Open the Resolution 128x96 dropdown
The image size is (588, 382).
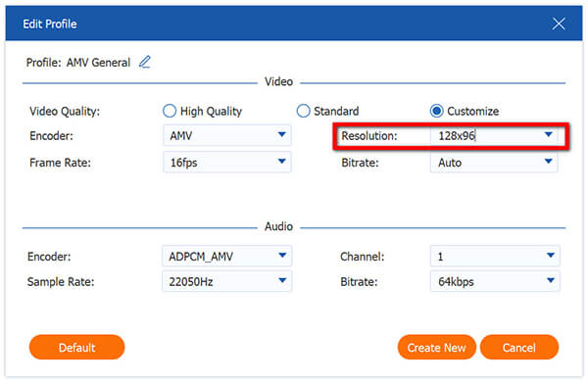point(494,136)
